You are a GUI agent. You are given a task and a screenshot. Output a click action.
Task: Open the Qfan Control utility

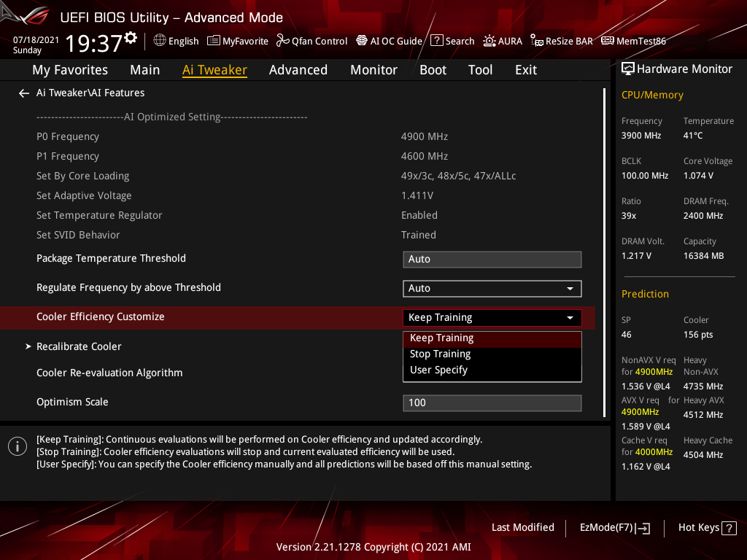point(311,41)
